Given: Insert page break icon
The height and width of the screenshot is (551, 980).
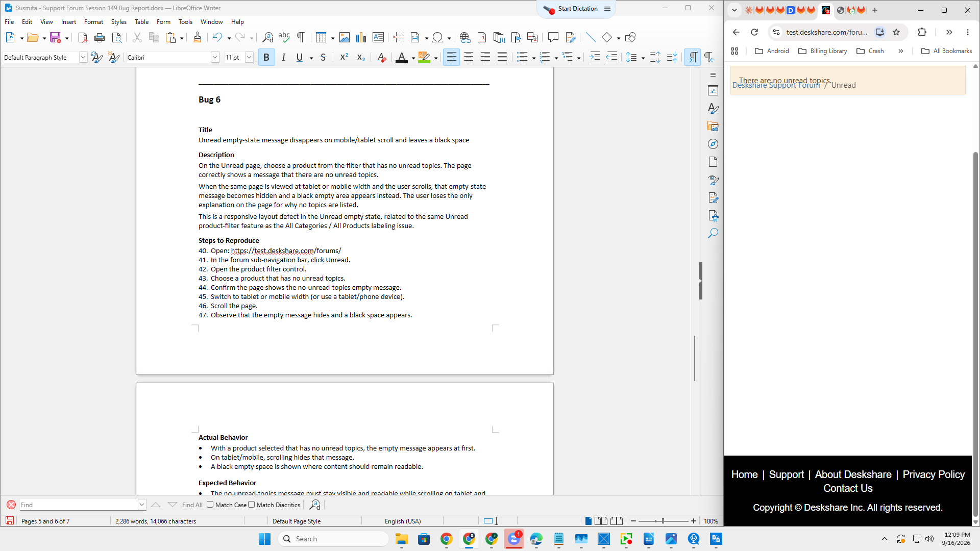Looking at the screenshot, I should (x=399, y=37).
